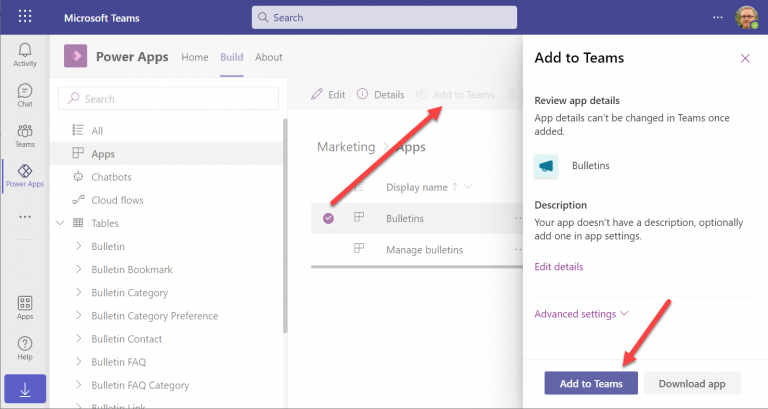This screenshot has width=768, height=409.
Task: Switch to the About tab
Action: click(x=269, y=57)
